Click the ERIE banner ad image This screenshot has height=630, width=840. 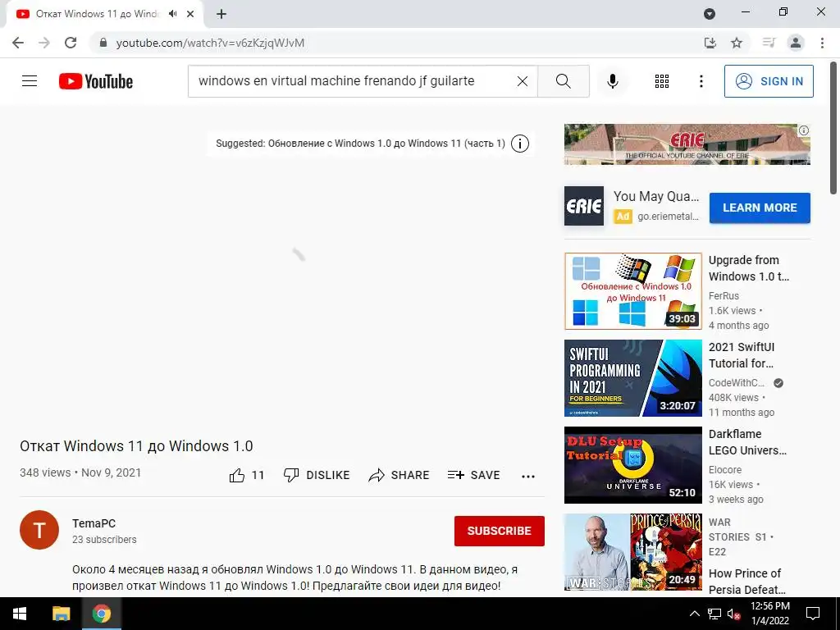tap(687, 144)
